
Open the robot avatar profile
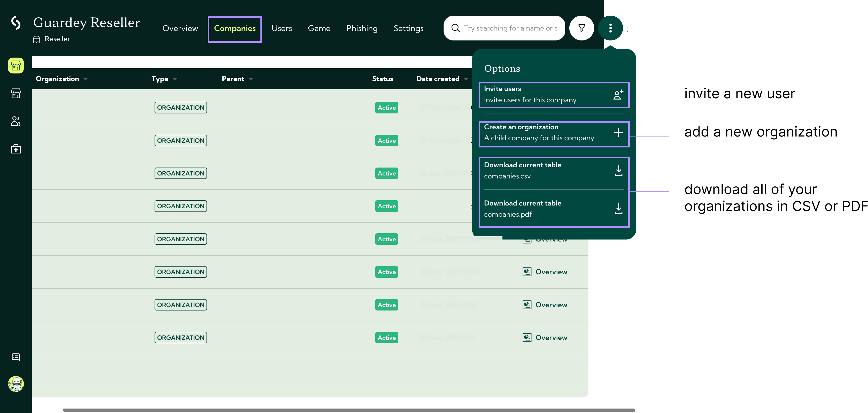tap(16, 384)
